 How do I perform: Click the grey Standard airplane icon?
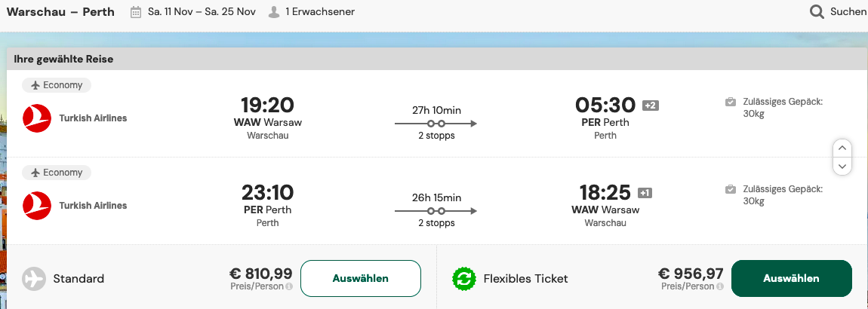tap(34, 279)
